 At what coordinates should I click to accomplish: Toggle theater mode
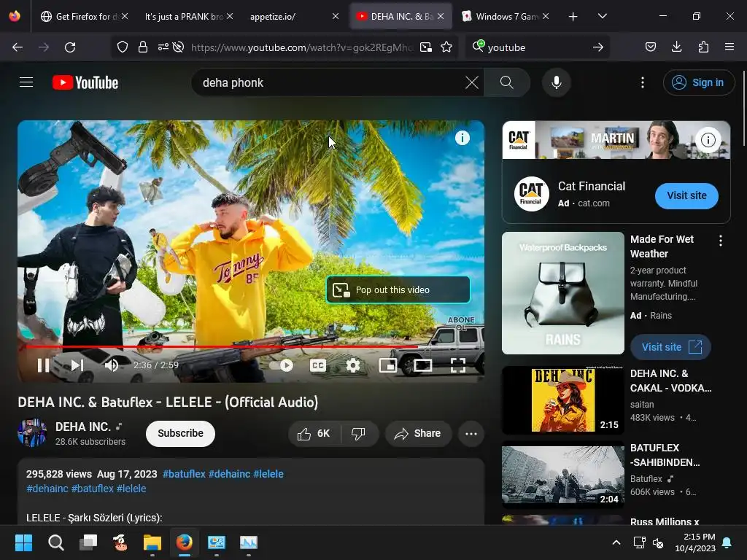[x=422, y=365]
